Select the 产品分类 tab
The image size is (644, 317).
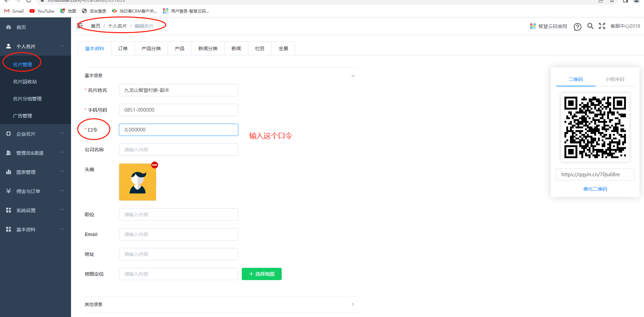coord(151,49)
